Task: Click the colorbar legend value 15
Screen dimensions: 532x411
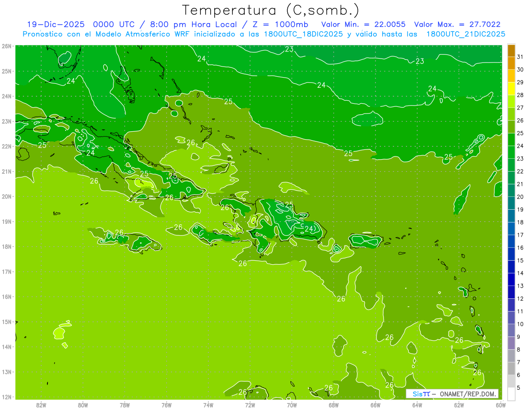Action: [x=520, y=260]
